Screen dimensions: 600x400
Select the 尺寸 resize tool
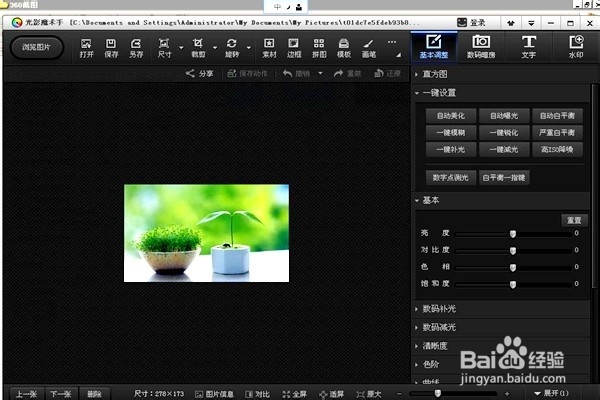[164, 48]
